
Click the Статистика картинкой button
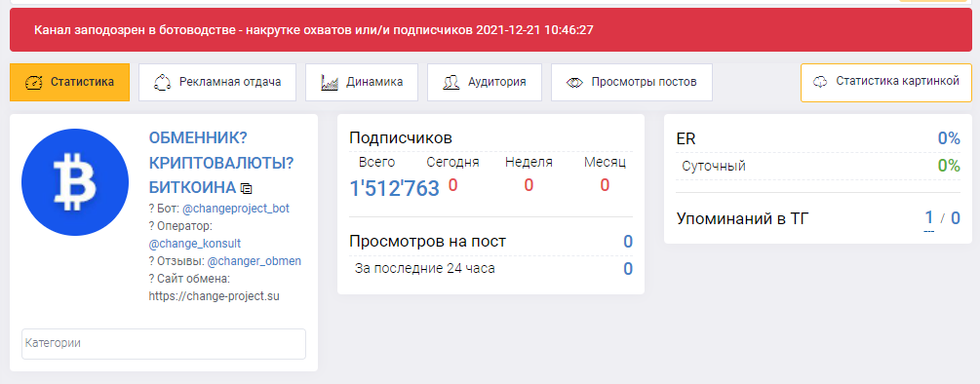(x=886, y=82)
